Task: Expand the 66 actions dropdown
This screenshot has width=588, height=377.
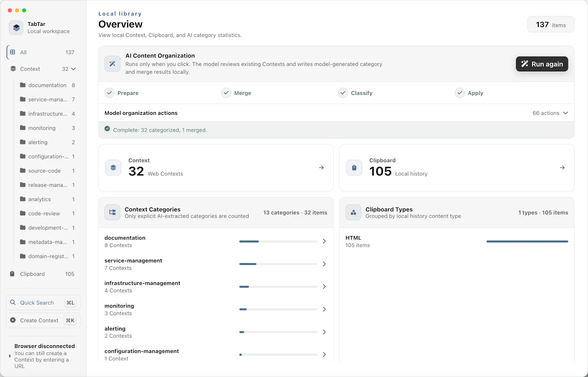Action: [550, 113]
